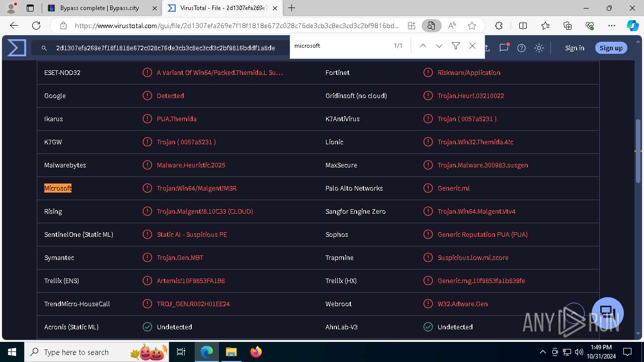This screenshot has height=362, width=644.
Task: Reload the current page
Action: click(36, 26)
